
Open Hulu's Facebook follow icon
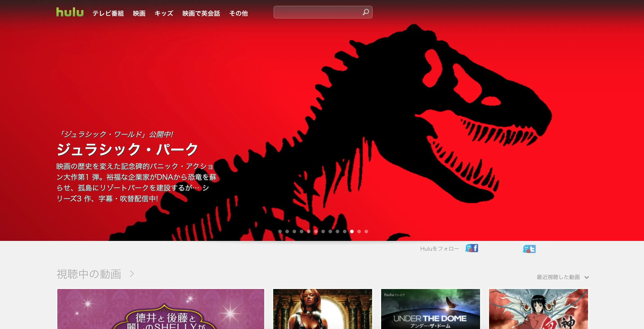point(472,248)
